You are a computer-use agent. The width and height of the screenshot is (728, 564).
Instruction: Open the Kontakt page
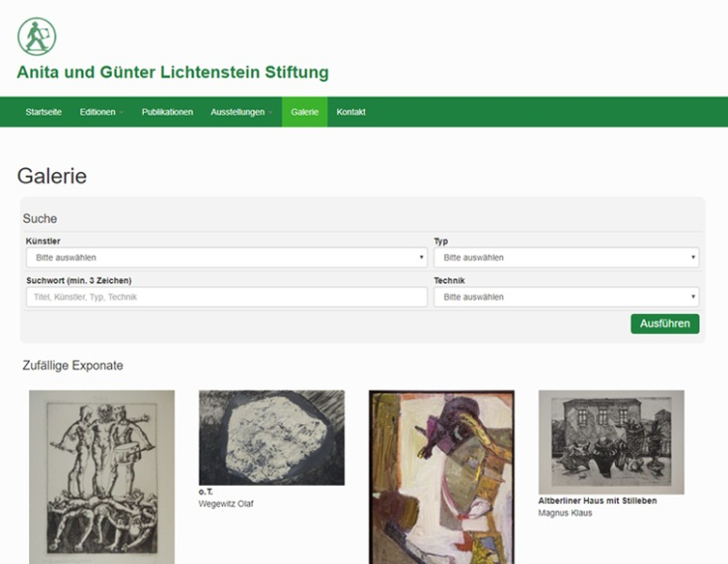(351, 112)
